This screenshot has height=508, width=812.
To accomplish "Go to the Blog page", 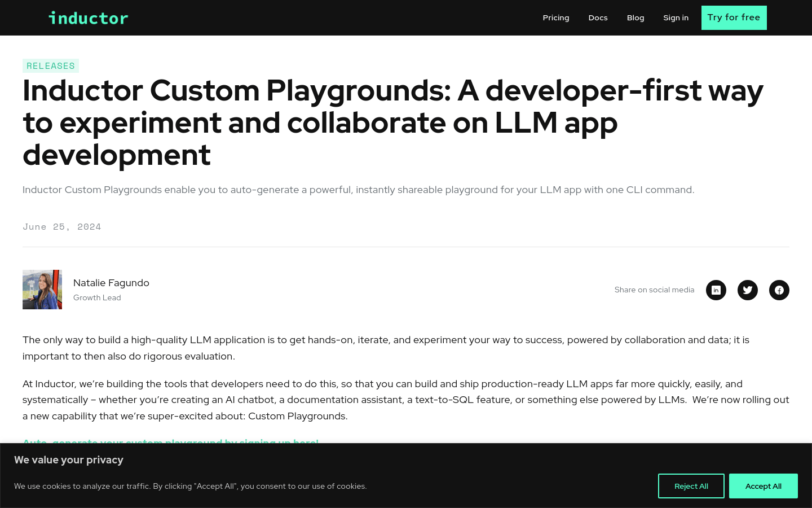I will tap(636, 17).
